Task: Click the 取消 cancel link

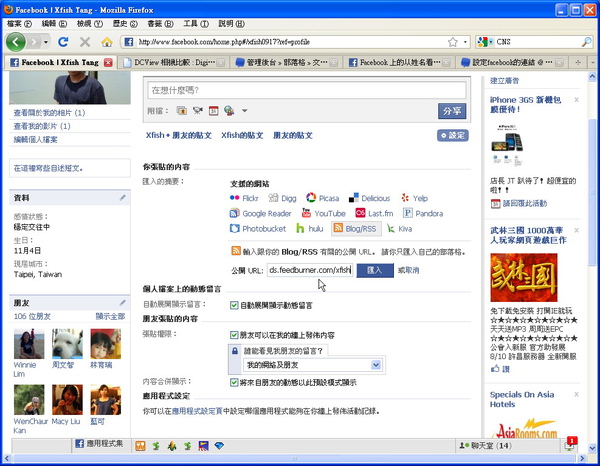Action: pos(411,270)
